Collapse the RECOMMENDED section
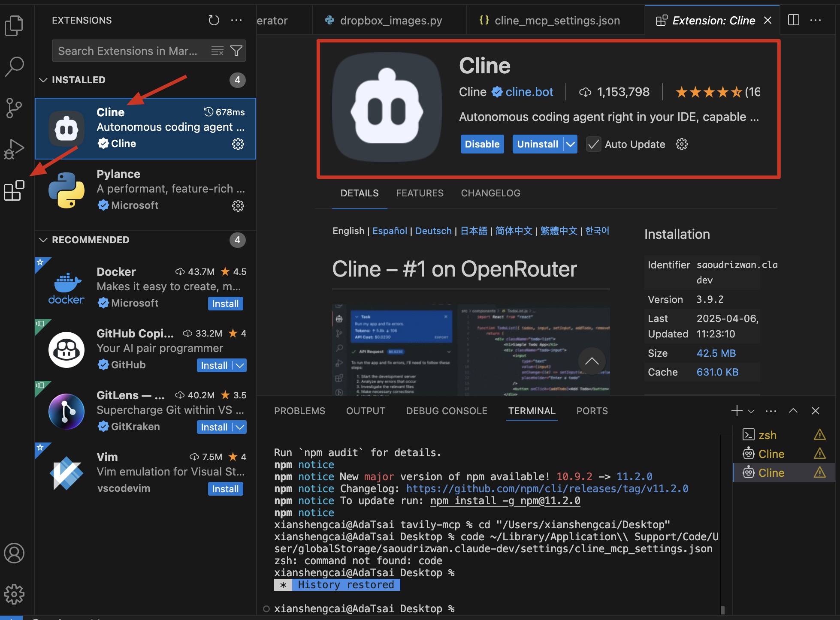The height and width of the screenshot is (620, 840). click(43, 240)
